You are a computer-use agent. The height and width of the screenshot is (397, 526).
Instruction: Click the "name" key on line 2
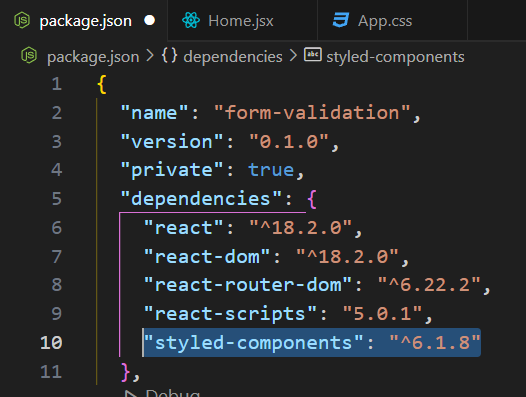pos(154,113)
